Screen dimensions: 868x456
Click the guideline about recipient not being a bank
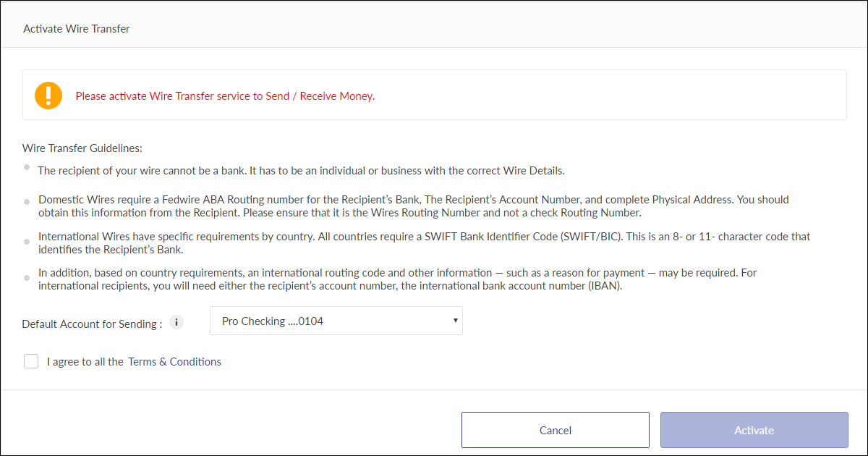tap(301, 171)
